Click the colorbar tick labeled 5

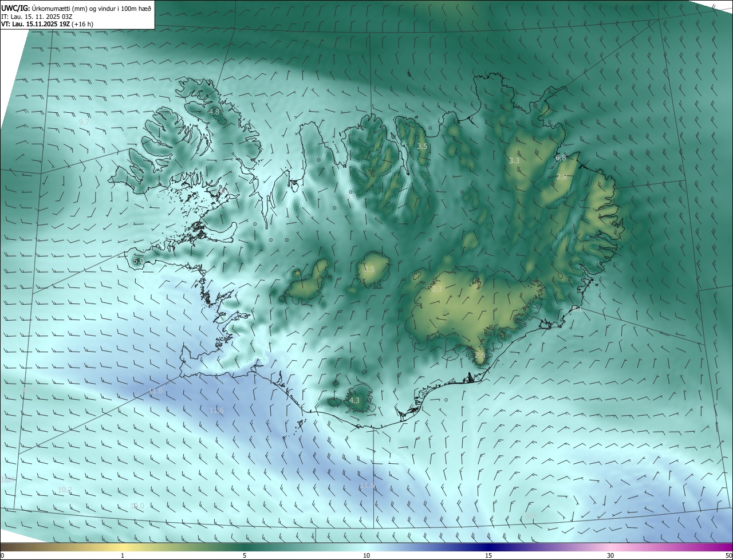pos(245,556)
